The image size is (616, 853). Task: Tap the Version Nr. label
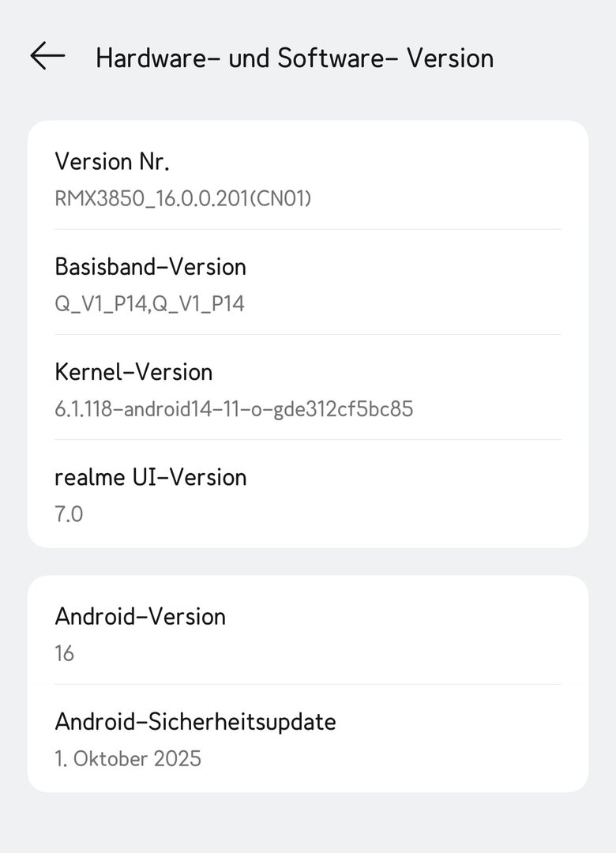coord(112,162)
